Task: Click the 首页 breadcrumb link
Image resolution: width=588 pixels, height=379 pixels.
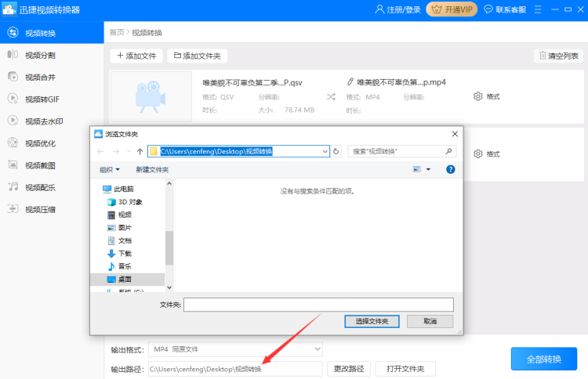Action: pyautogui.click(x=117, y=33)
